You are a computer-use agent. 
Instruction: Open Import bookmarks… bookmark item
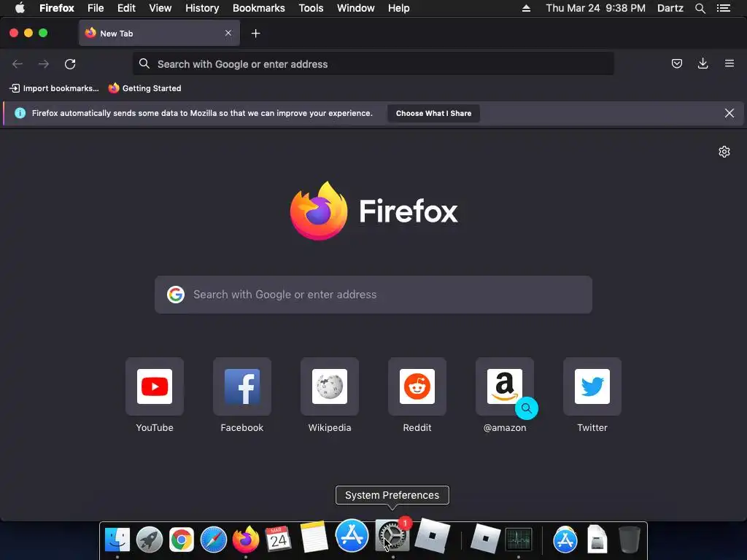pyautogui.click(x=54, y=88)
